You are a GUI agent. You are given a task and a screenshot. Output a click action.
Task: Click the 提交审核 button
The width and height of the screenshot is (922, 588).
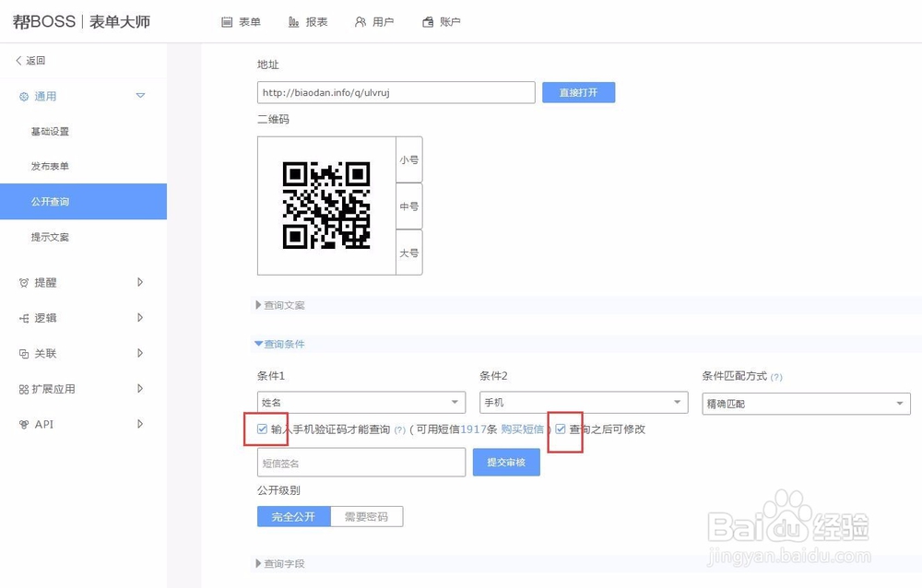[x=506, y=462]
